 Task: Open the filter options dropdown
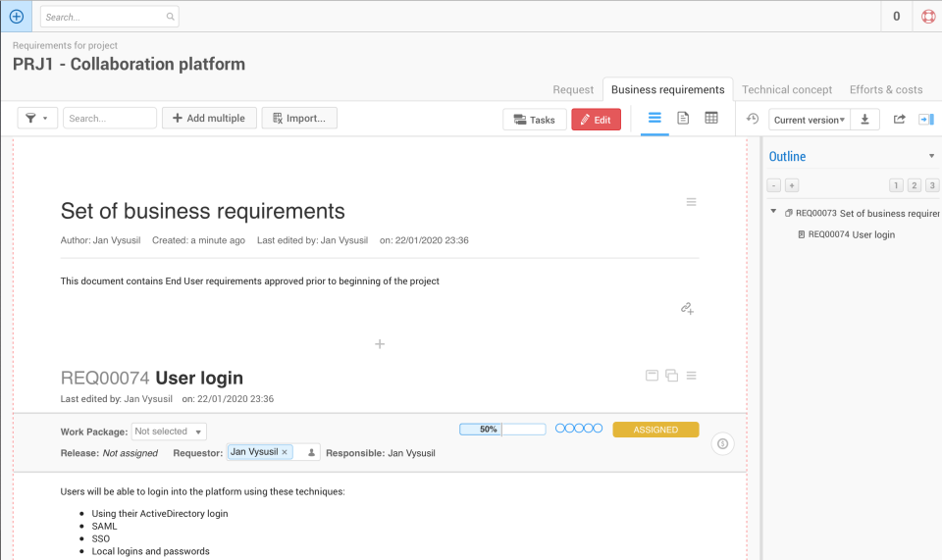[x=37, y=119]
